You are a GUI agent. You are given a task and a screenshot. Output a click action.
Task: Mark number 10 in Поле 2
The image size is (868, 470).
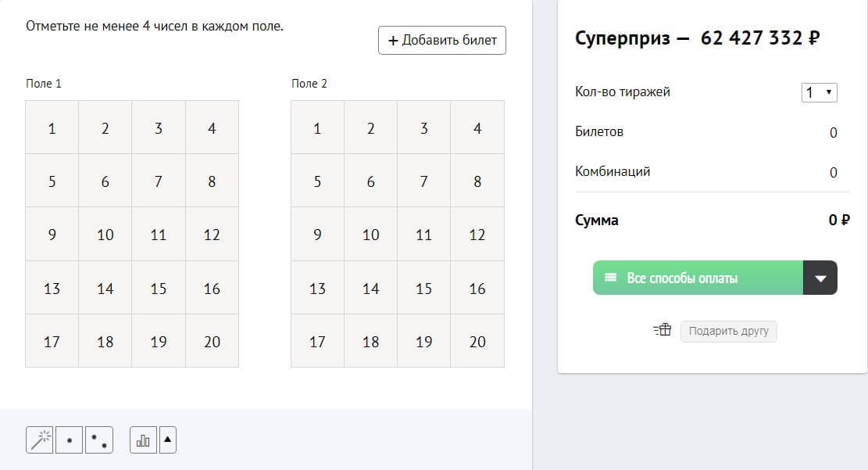click(371, 235)
